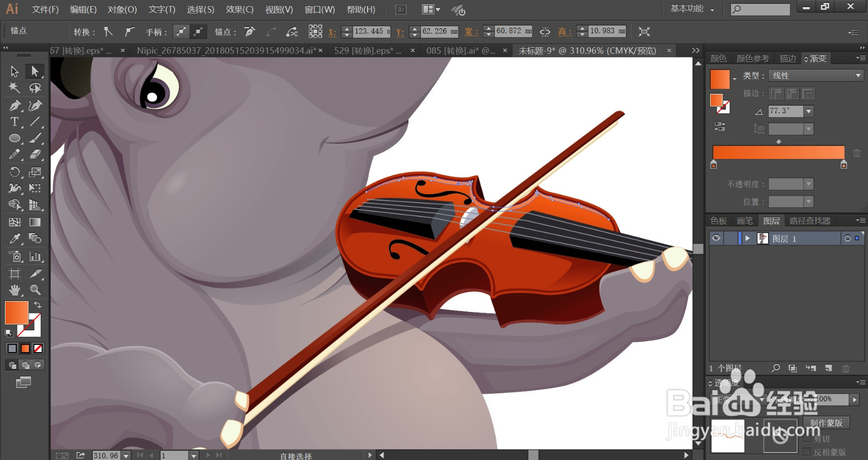Open the 基本功能 workspace dropdown

click(692, 9)
